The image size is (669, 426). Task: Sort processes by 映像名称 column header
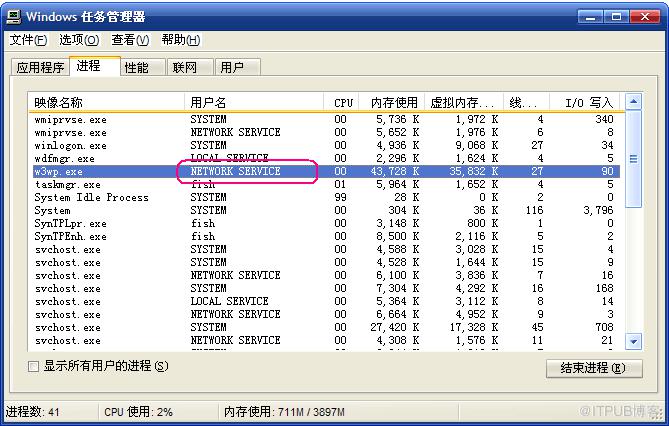point(106,102)
